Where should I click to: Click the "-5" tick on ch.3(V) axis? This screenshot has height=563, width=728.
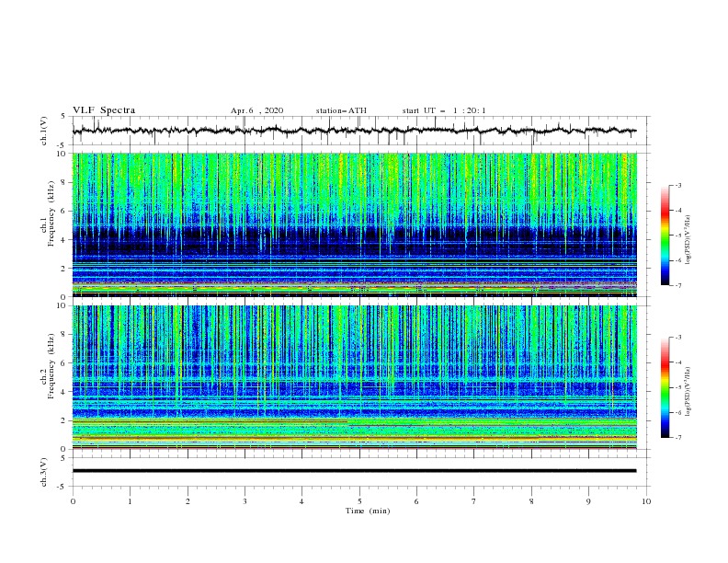point(63,487)
